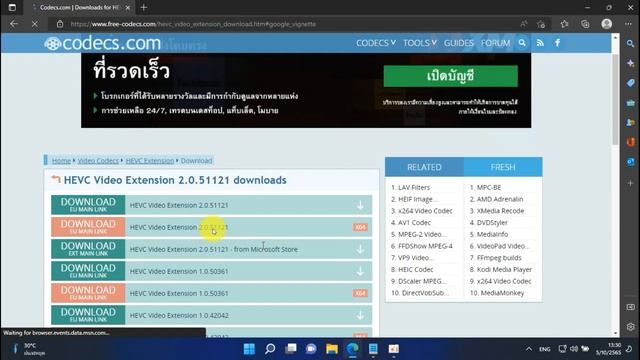Screen dimensions: 640x360
Task: Open Favorites list icon in toolbar
Action: [564, 24]
